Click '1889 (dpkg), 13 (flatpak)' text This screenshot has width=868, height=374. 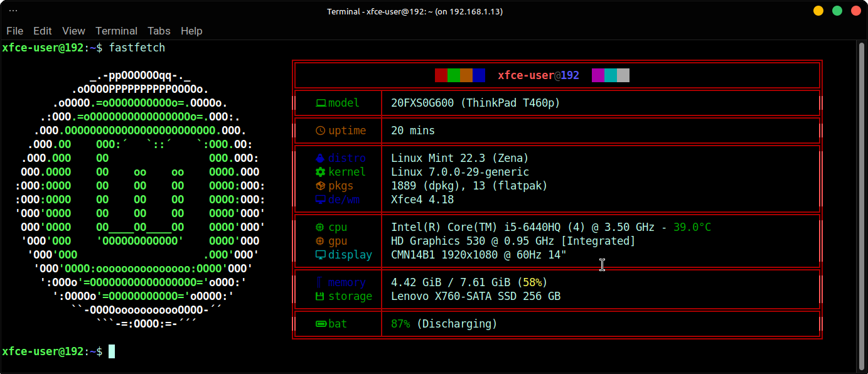coord(469,186)
